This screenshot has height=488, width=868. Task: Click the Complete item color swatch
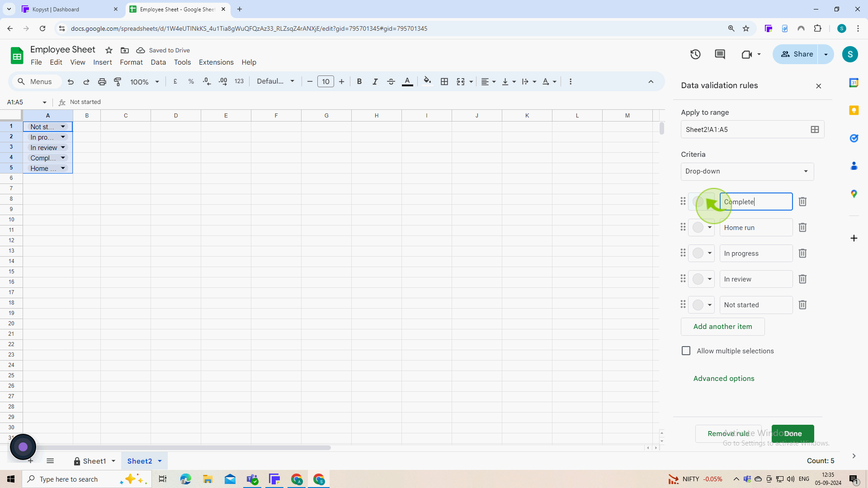[x=702, y=202]
